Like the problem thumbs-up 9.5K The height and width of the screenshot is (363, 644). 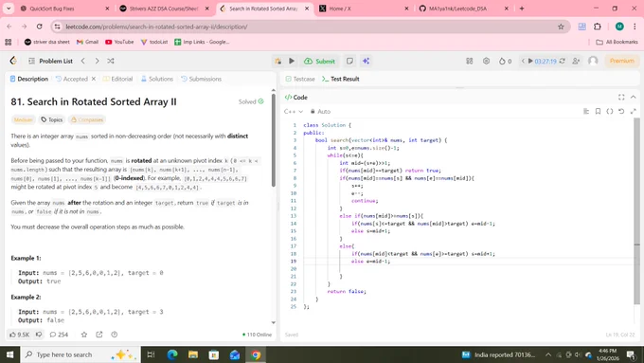click(19, 335)
